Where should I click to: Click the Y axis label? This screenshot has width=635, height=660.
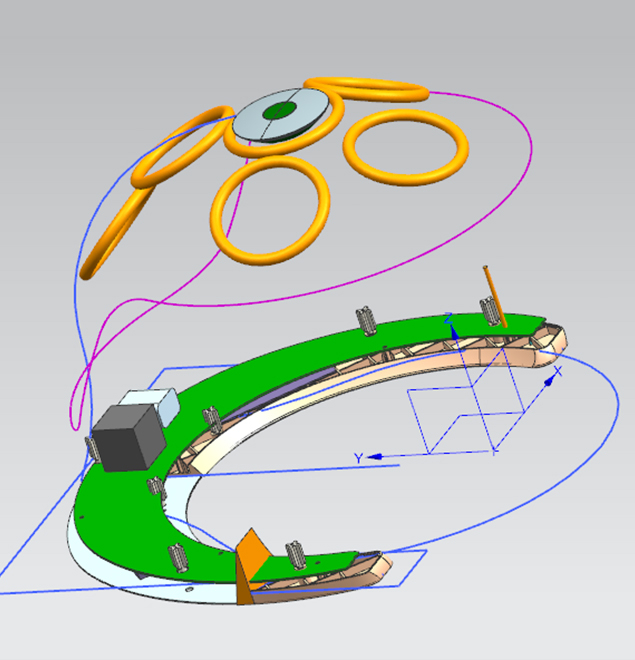point(357,458)
